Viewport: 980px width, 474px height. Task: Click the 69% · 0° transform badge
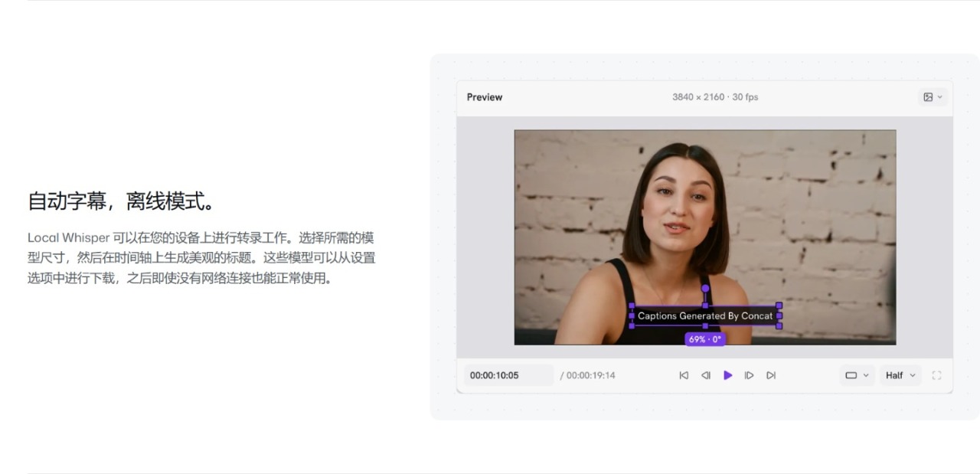tap(705, 339)
